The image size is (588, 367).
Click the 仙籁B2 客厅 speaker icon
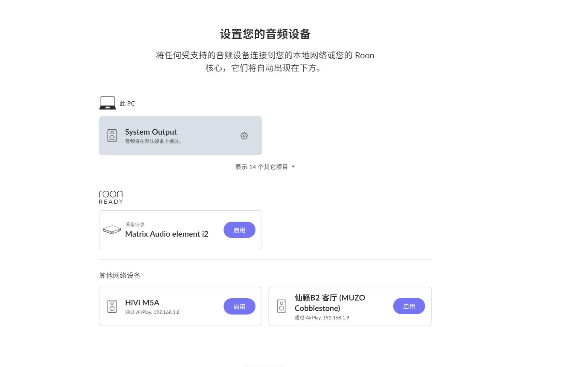281,306
